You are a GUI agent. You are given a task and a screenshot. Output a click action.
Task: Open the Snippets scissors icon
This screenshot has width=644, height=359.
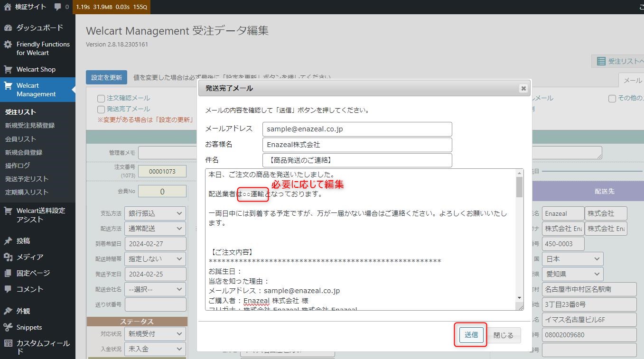(x=8, y=327)
